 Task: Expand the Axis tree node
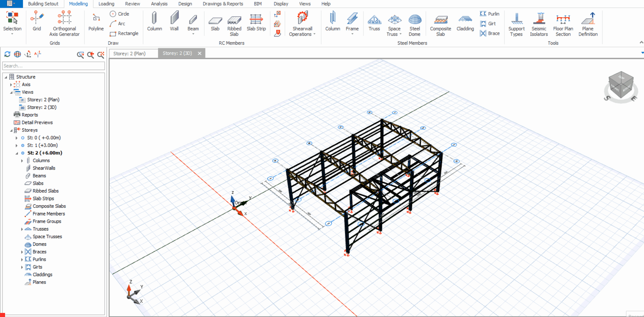coord(11,85)
